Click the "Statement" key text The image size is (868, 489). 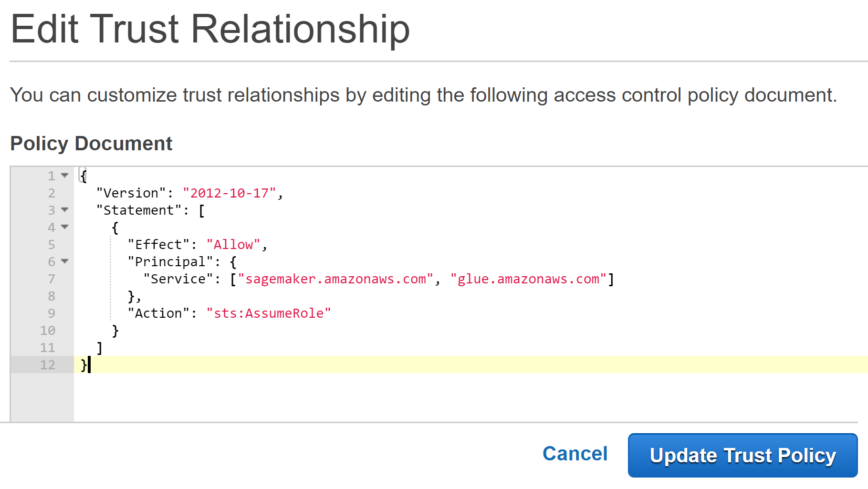pyautogui.click(x=139, y=210)
